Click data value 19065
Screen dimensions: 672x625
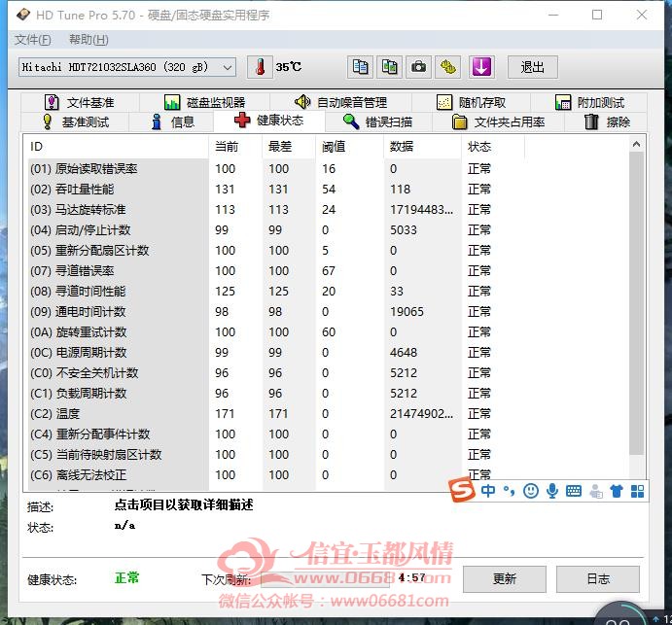tap(407, 311)
